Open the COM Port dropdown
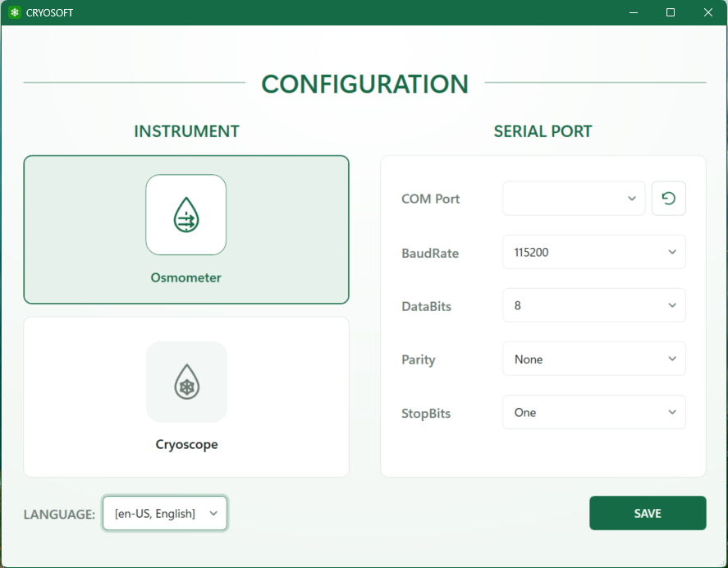This screenshot has height=568, width=728. (574, 199)
